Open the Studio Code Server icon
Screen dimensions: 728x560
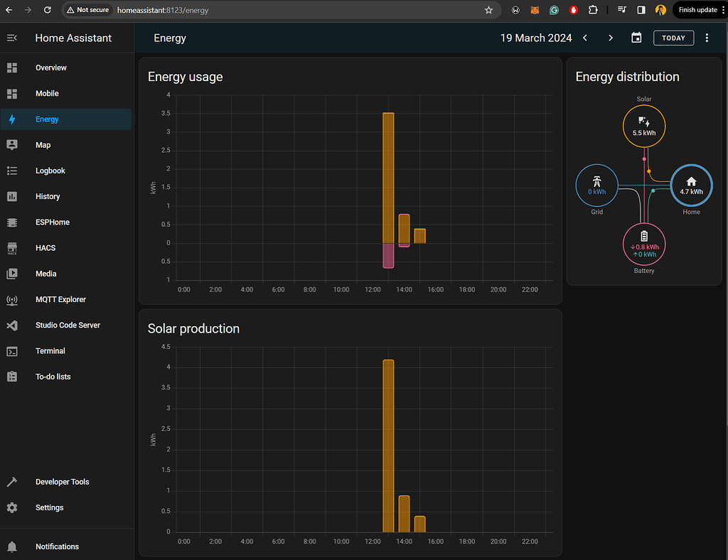(12, 325)
